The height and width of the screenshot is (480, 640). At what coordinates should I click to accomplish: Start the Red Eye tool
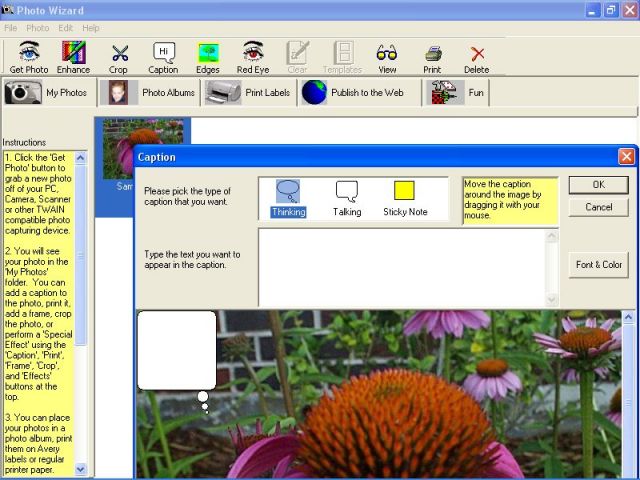click(x=253, y=58)
